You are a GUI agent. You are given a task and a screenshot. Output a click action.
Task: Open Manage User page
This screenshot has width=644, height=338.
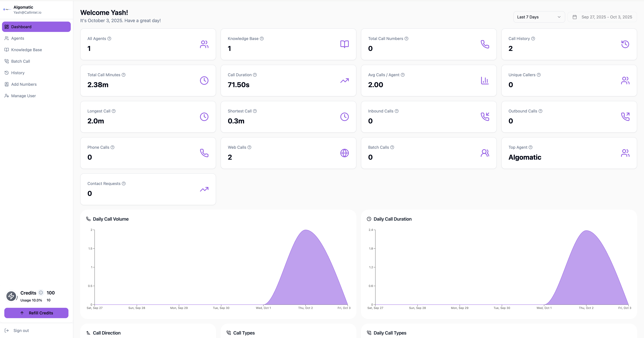[x=23, y=96]
